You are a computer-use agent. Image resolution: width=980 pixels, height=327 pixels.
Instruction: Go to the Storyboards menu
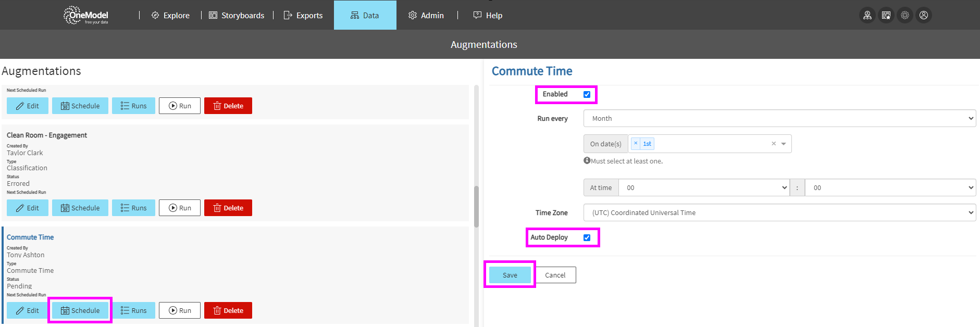pyautogui.click(x=237, y=15)
